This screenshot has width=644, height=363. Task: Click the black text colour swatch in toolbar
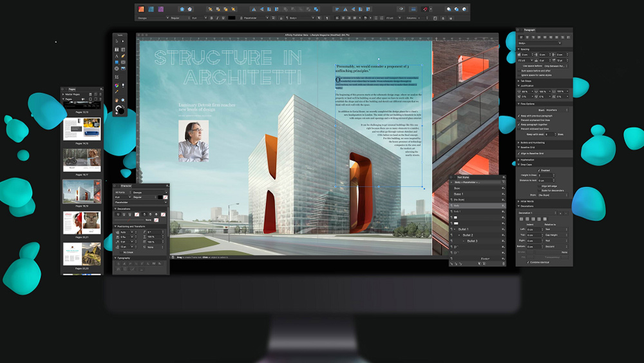click(232, 18)
